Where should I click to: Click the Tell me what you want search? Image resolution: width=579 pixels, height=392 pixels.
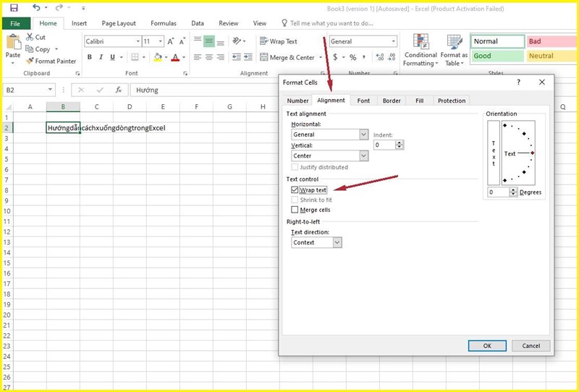pos(331,23)
